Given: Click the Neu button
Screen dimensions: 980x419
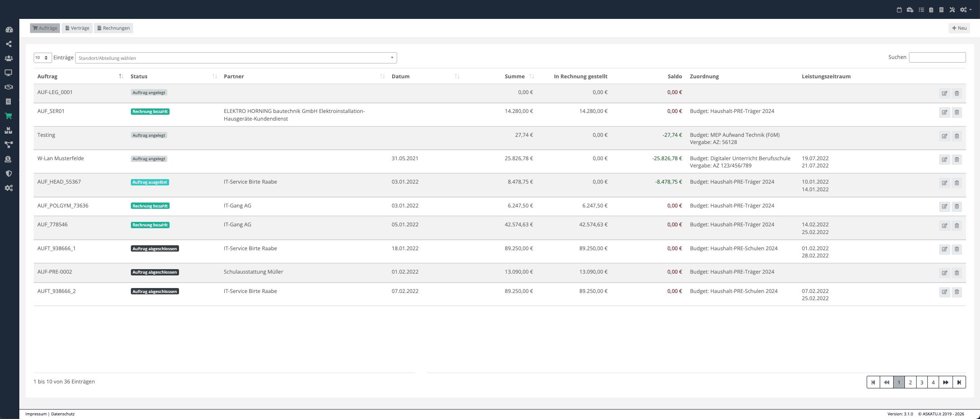Looking at the screenshot, I should coord(959,28).
